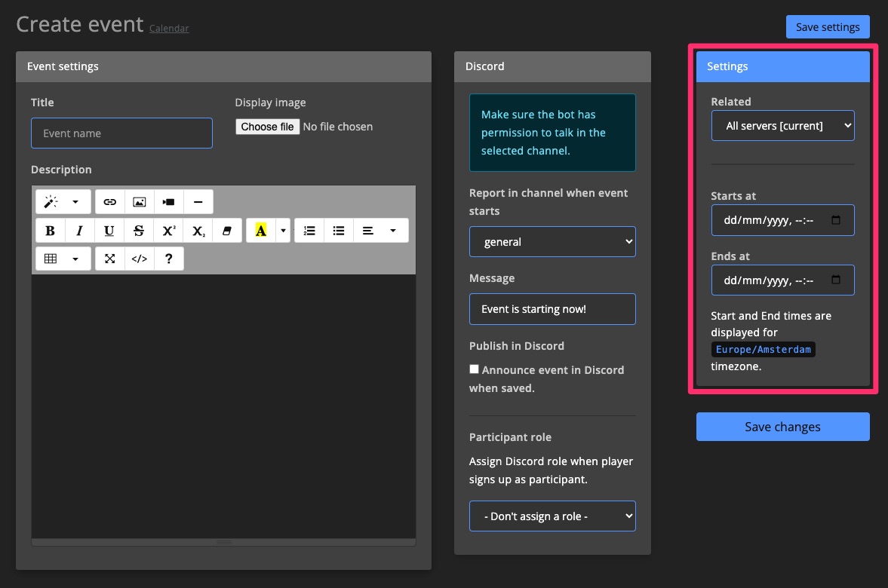Toggle strikethrough formatting
Screen dimensions: 888x588
tap(139, 231)
